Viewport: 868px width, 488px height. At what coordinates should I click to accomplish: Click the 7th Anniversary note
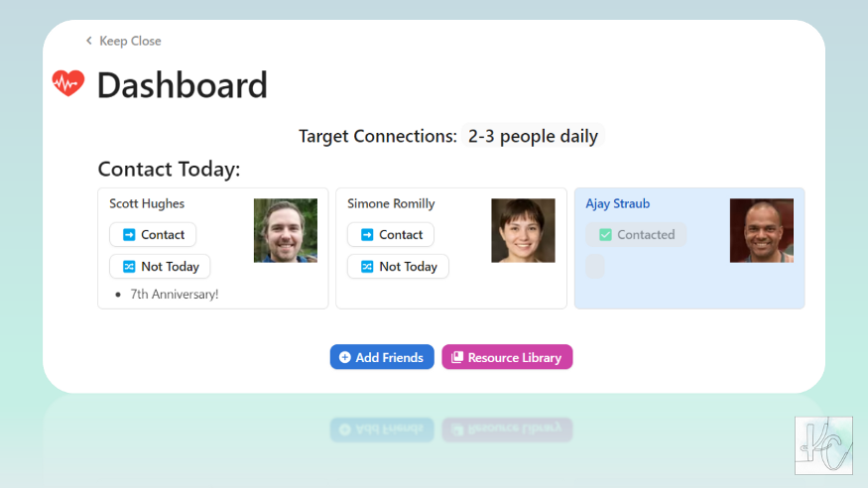pyautogui.click(x=174, y=295)
